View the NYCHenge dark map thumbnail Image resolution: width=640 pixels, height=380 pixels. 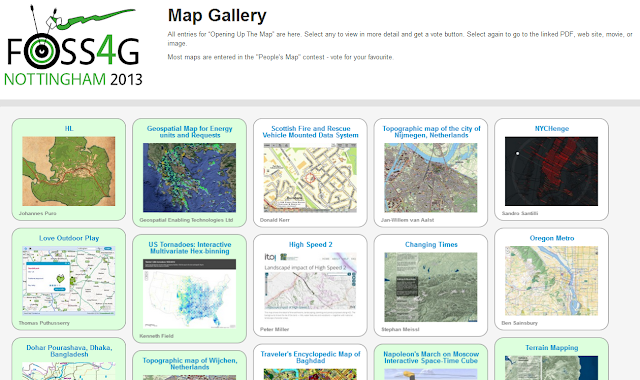551,171
